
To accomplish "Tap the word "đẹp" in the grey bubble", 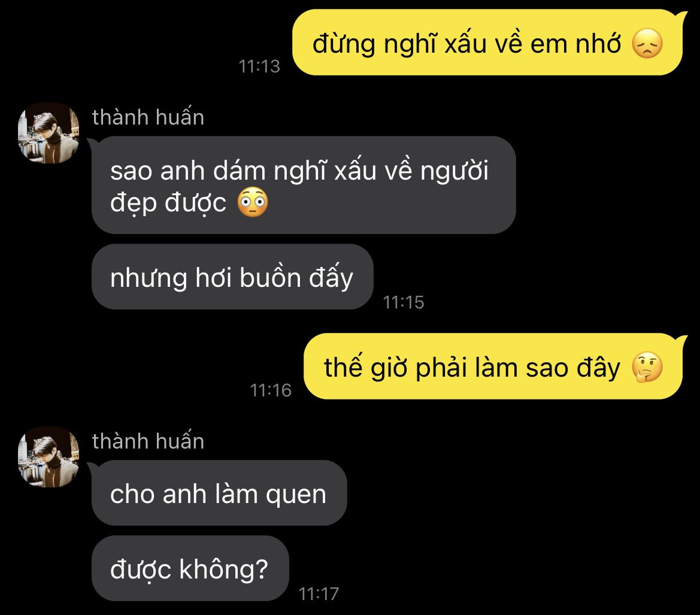I will click(133, 203).
